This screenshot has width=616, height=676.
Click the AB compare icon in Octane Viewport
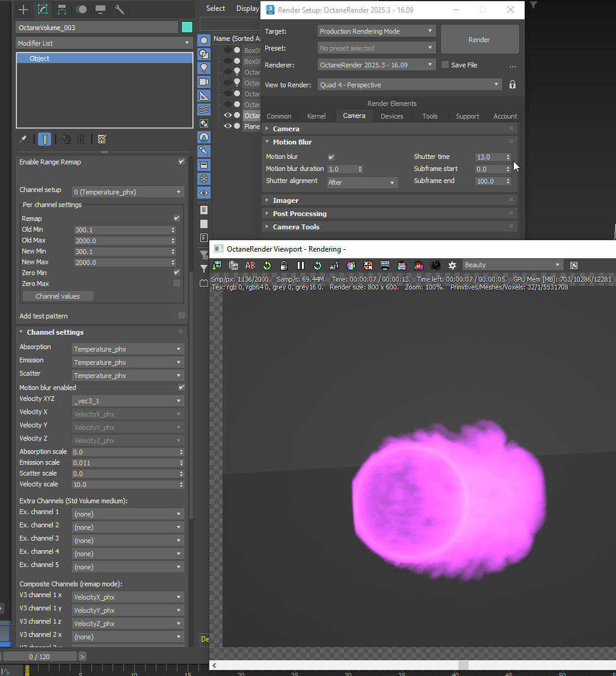pos(250,265)
